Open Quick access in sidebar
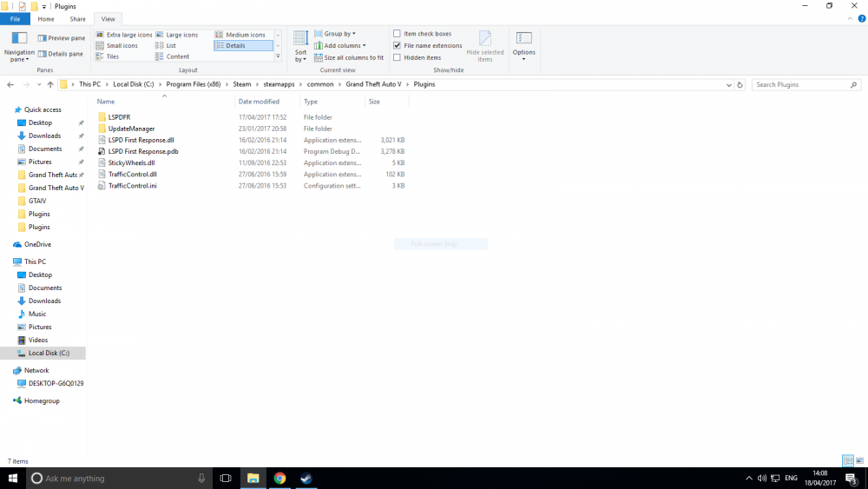 point(43,109)
